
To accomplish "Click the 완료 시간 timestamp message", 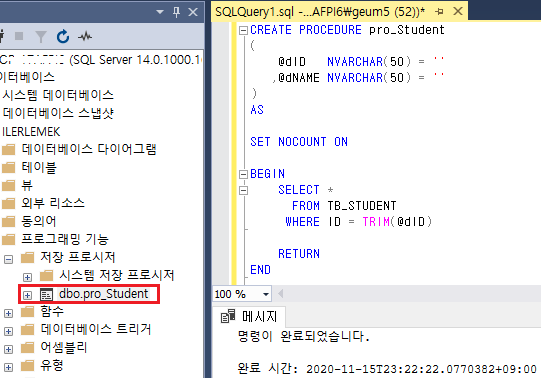I will [x=387, y=369].
